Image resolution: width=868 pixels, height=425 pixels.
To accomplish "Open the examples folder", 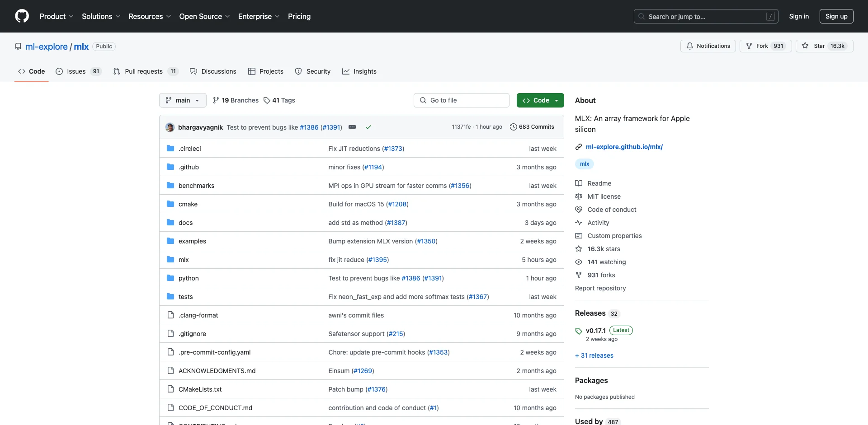I will pyautogui.click(x=192, y=241).
